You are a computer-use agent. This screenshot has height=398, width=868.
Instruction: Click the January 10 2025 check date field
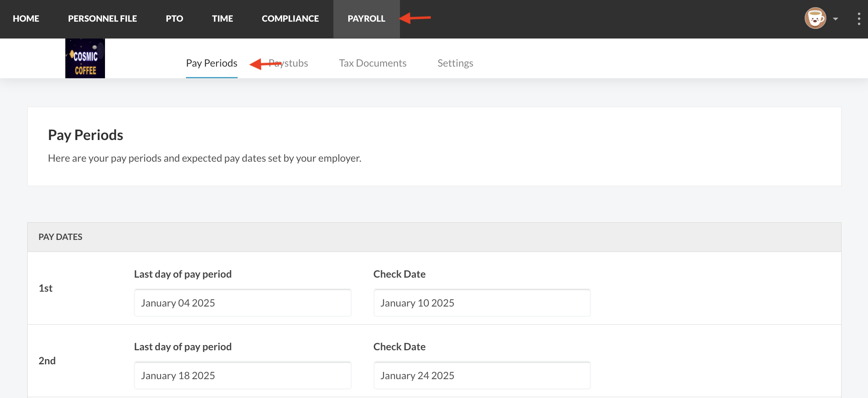click(482, 303)
